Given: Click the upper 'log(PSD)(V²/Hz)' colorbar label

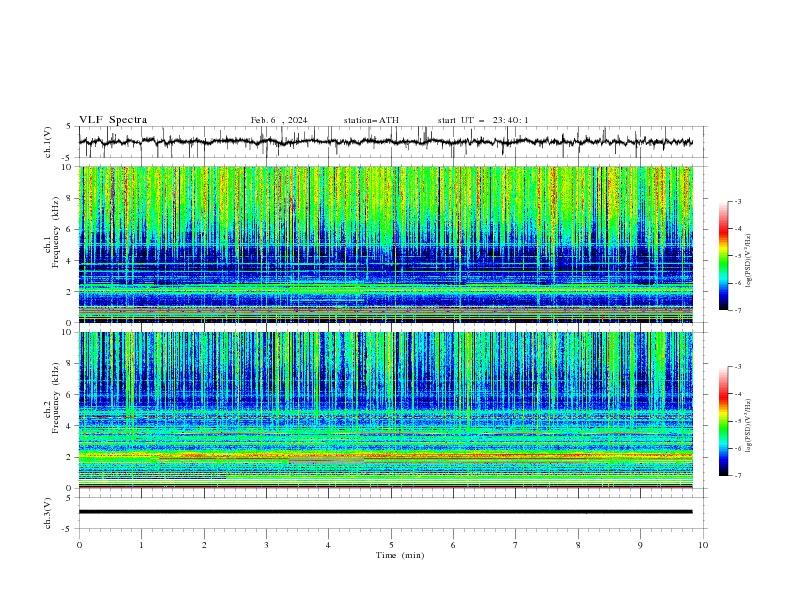Looking at the screenshot, I should click(749, 261).
